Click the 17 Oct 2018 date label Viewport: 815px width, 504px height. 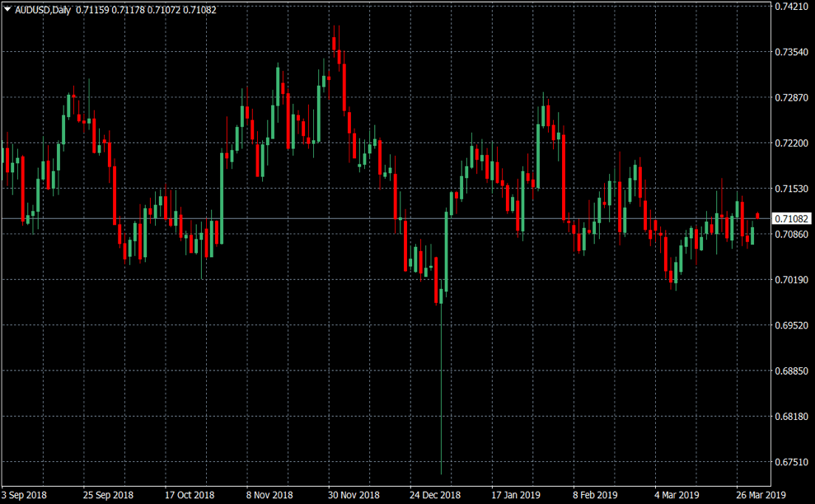190,495
